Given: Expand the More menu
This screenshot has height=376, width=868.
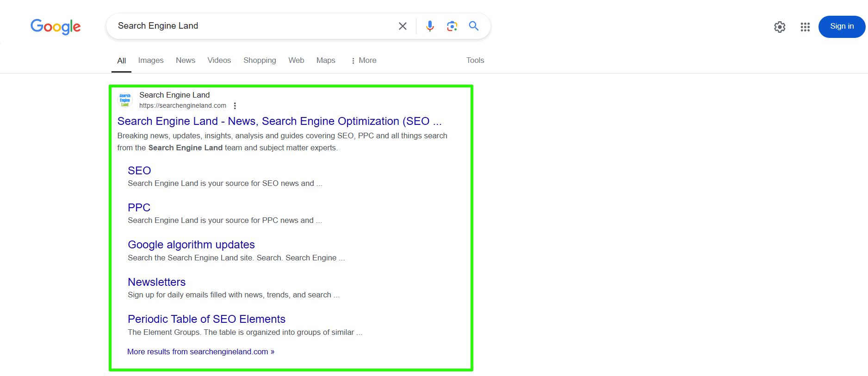Looking at the screenshot, I should tap(364, 61).
